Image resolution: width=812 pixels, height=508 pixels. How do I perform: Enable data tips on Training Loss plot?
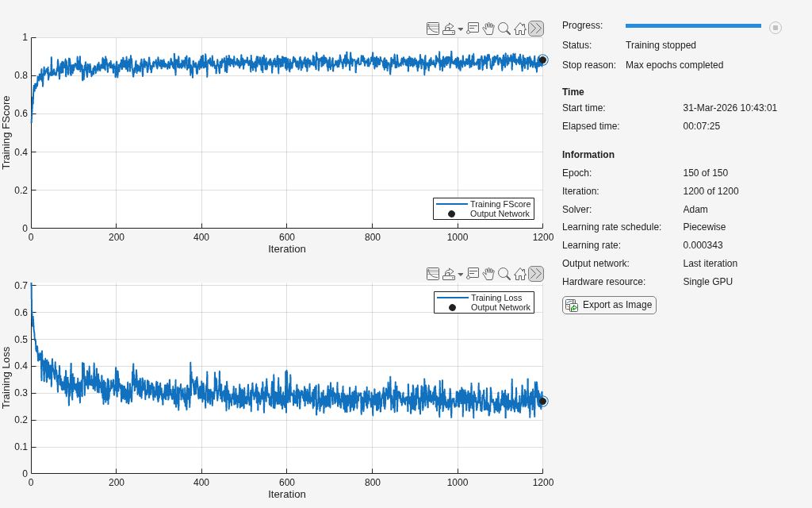(473, 274)
